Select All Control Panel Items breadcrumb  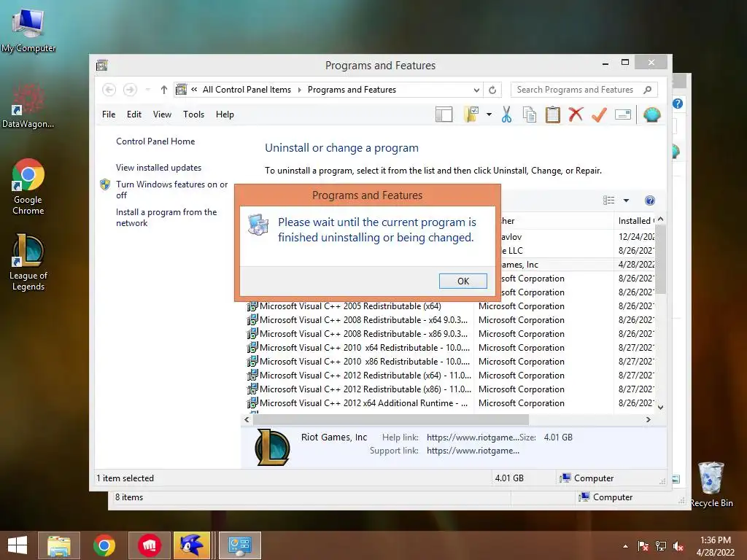(x=247, y=90)
